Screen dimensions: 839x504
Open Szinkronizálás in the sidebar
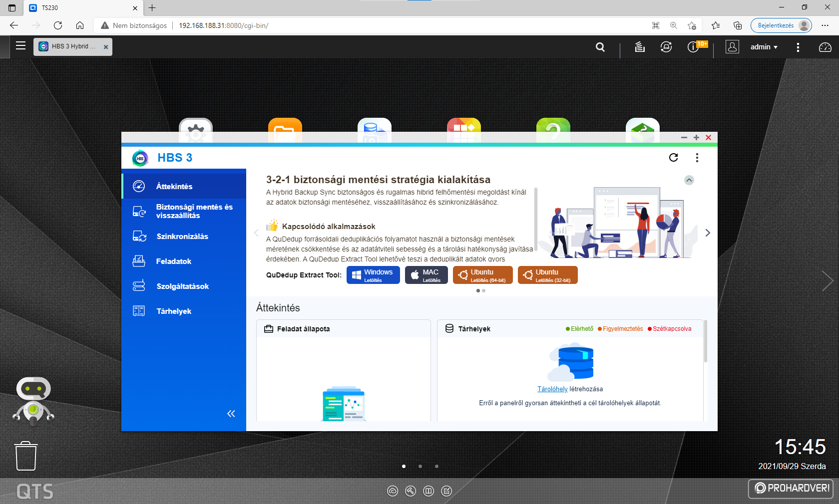click(x=184, y=236)
